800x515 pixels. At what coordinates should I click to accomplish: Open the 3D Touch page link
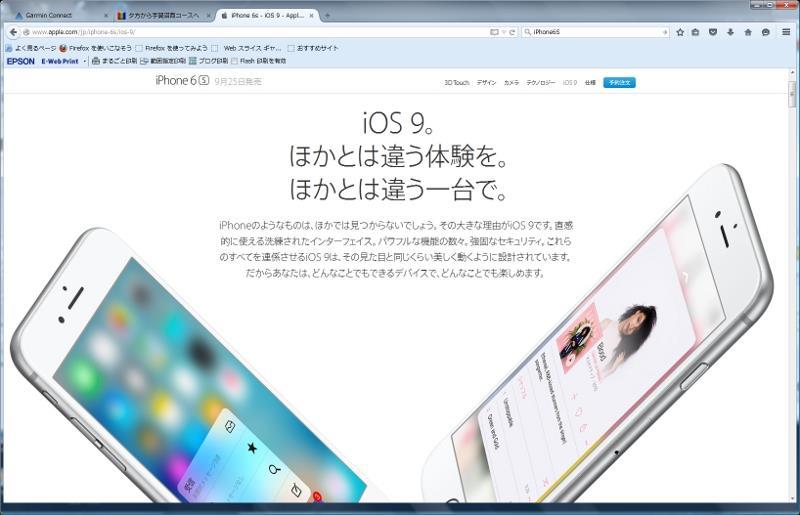point(457,83)
